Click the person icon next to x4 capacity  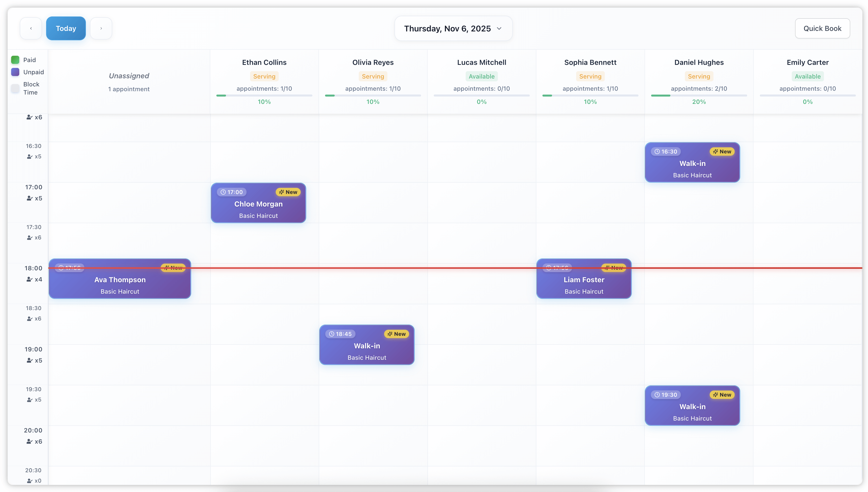29,279
